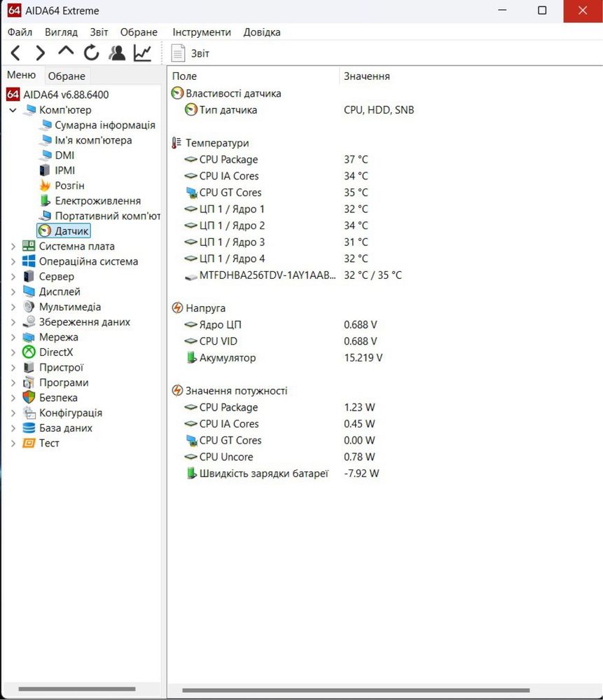Viewport: 603px width, 700px height.
Task: Click the Мережа network icon
Action: click(29, 337)
